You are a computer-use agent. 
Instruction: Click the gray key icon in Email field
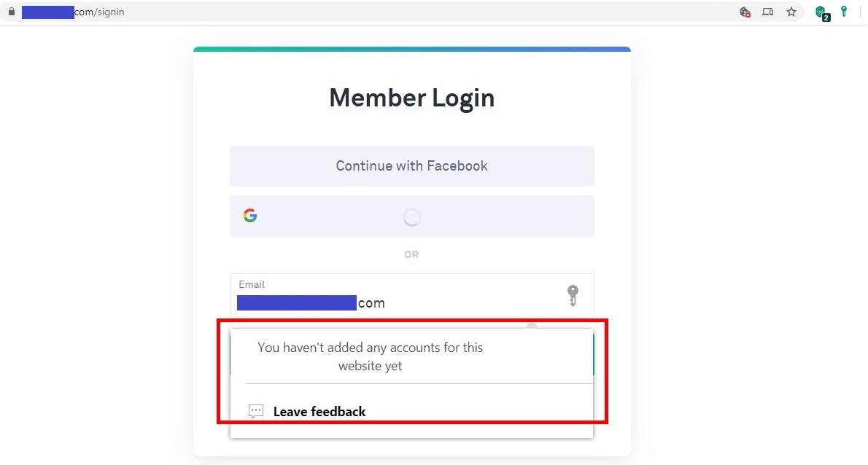(x=573, y=295)
